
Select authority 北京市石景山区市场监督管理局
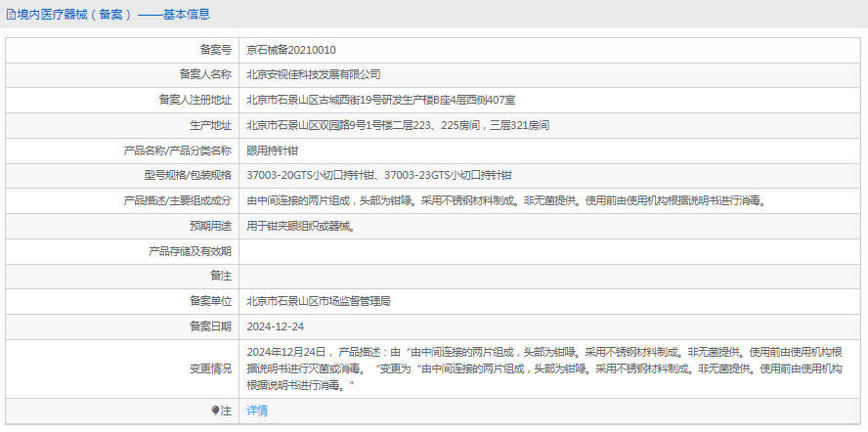[x=319, y=301]
